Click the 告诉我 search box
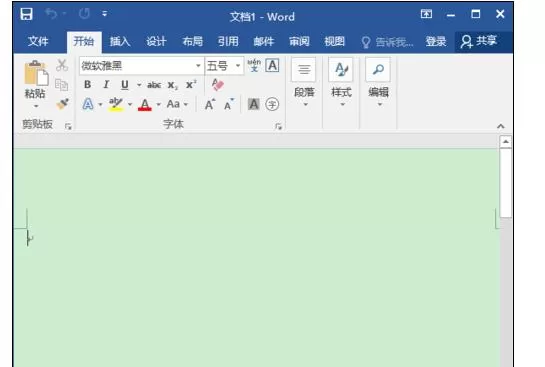 387,42
